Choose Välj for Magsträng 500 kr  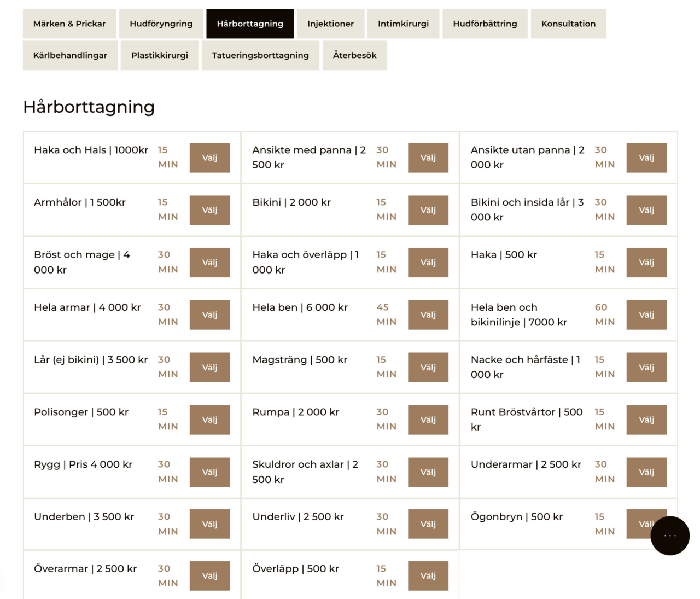[428, 367]
